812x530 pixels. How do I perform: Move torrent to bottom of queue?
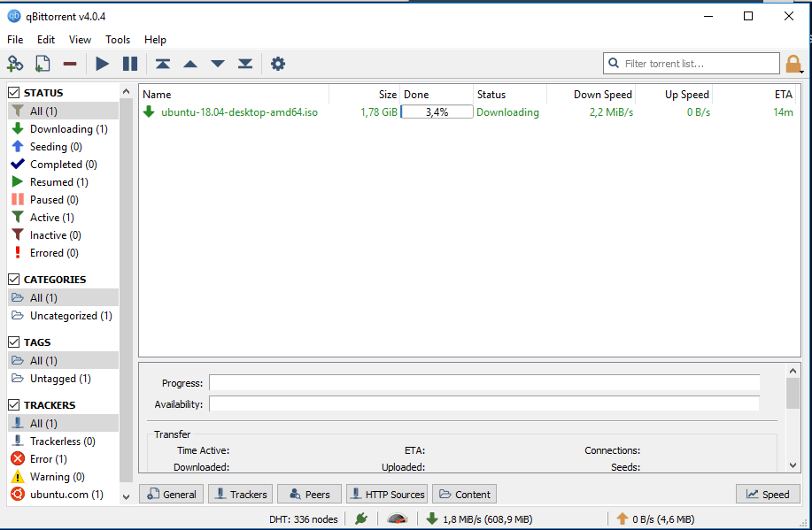click(245, 64)
